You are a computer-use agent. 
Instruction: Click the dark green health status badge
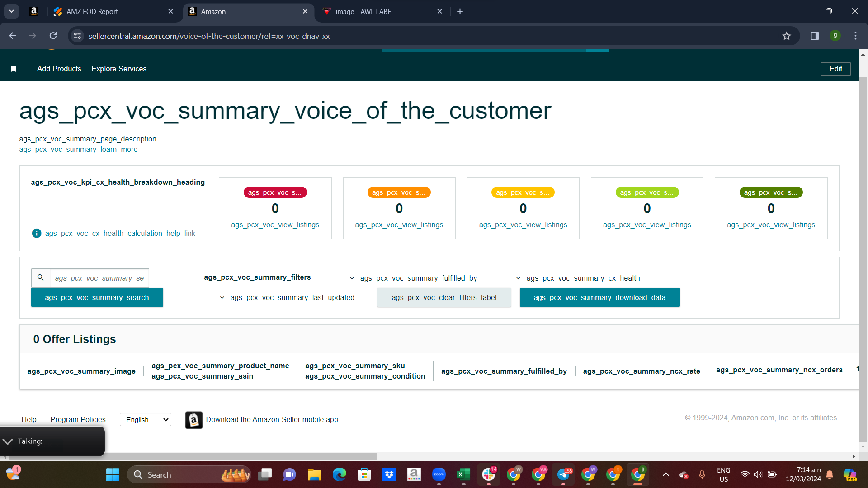click(771, 192)
